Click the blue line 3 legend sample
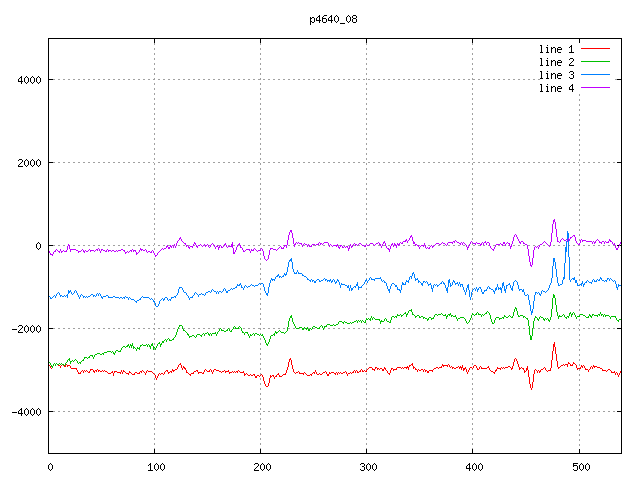This screenshot has width=640, height=480. 595,75
